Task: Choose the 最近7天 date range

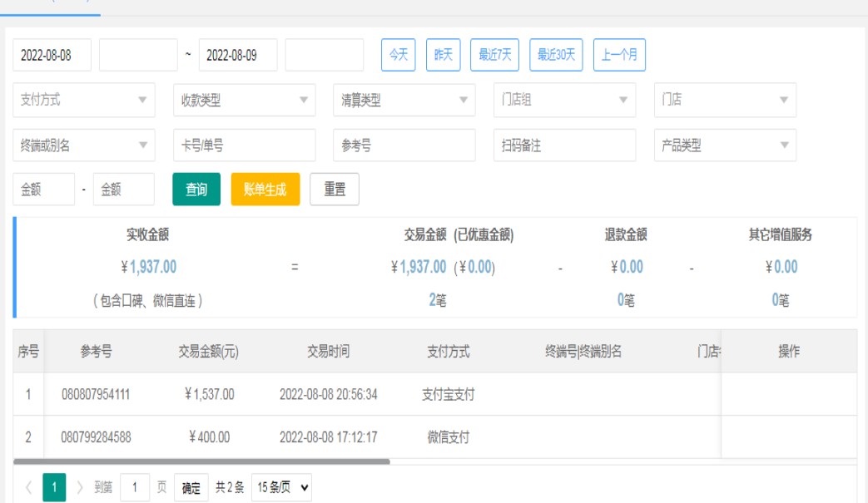Action: tap(494, 55)
